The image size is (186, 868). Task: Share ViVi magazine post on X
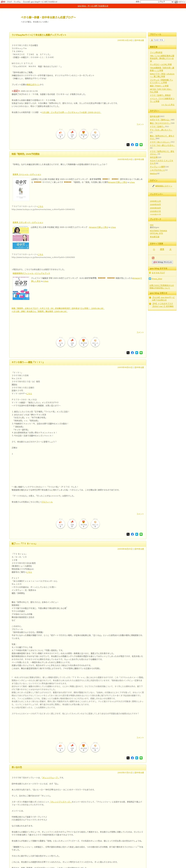click(128, 534)
